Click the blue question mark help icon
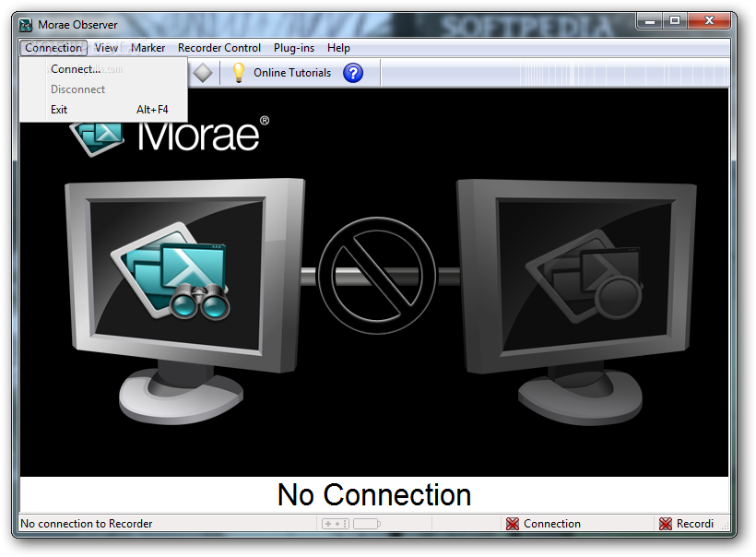This screenshot has width=756, height=557. pyautogui.click(x=353, y=73)
